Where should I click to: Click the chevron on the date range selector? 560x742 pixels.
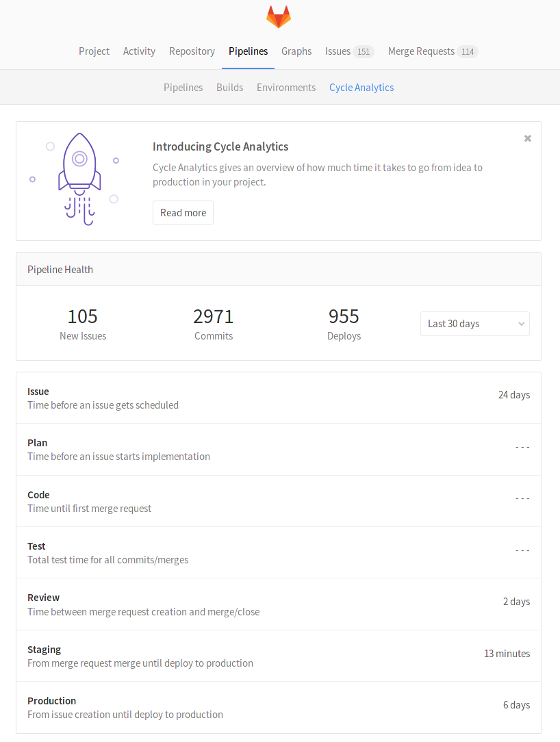click(x=521, y=323)
